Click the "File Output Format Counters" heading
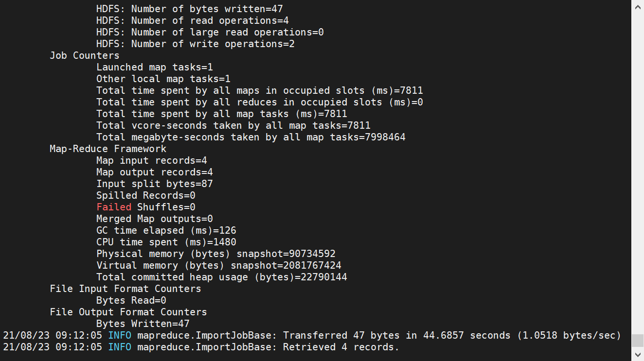 [128, 312]
